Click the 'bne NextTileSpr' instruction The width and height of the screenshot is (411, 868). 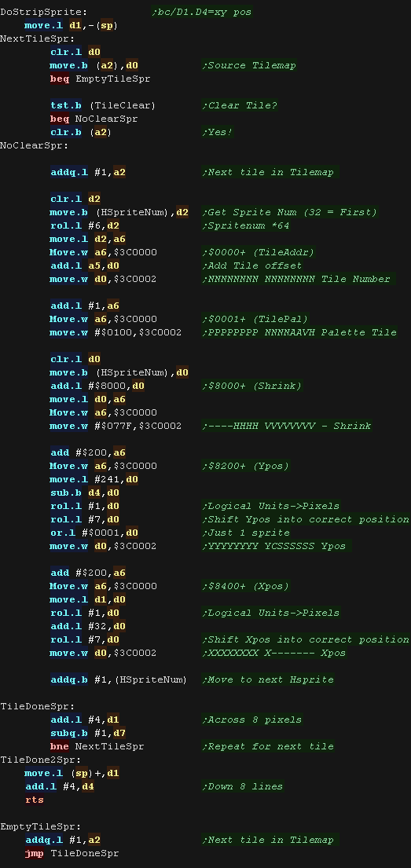[x=97, y=746]
